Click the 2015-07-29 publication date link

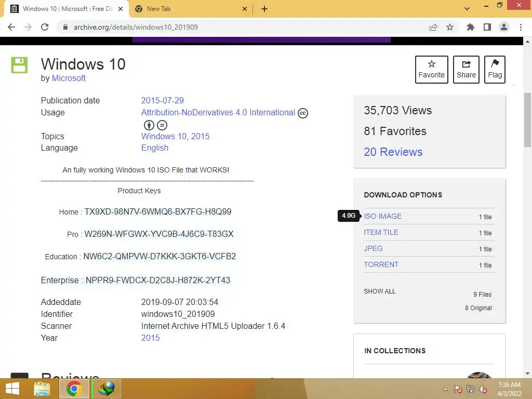pos(162,100)
